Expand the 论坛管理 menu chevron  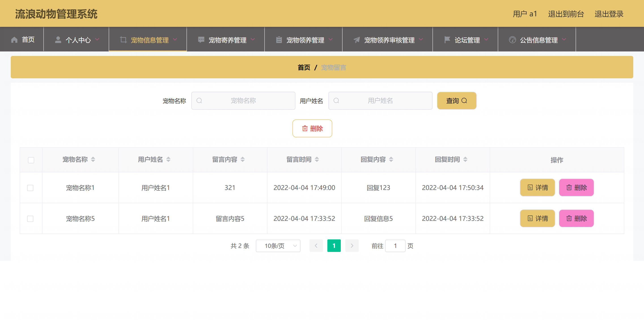pos(486,40)
